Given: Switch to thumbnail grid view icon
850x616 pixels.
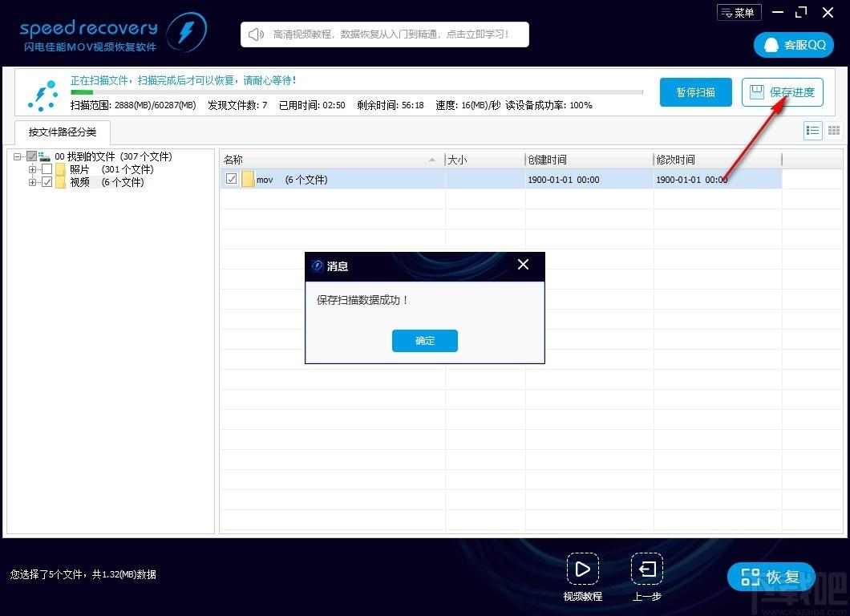Looking at the screenshot, I should (x=834, y=131).
